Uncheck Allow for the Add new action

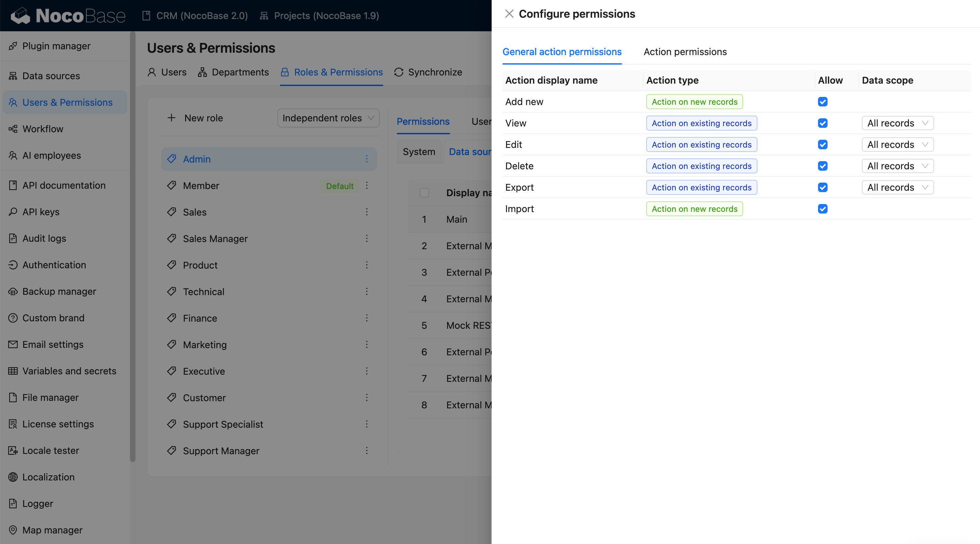tap(822, 102)
